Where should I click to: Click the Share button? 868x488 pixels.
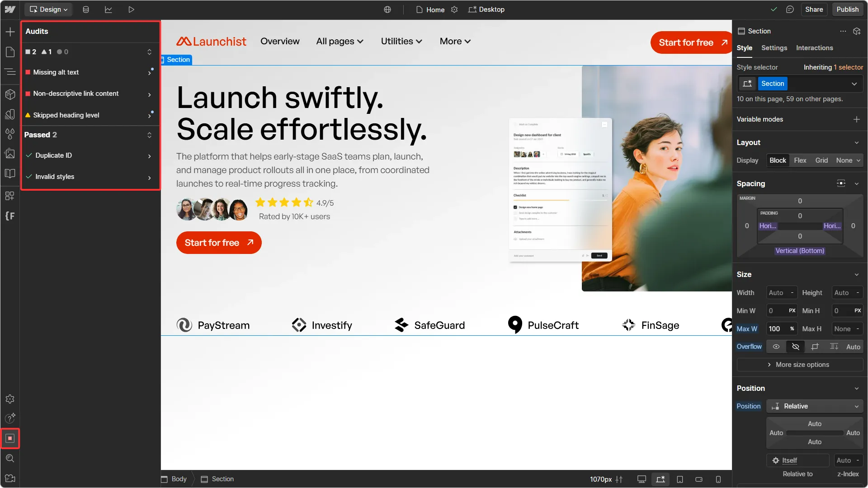814,9
